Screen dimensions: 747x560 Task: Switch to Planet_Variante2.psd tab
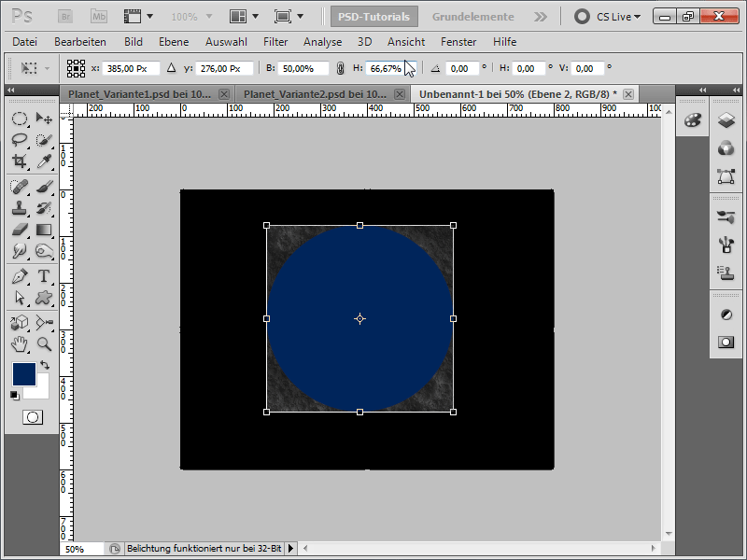[315, 94]
